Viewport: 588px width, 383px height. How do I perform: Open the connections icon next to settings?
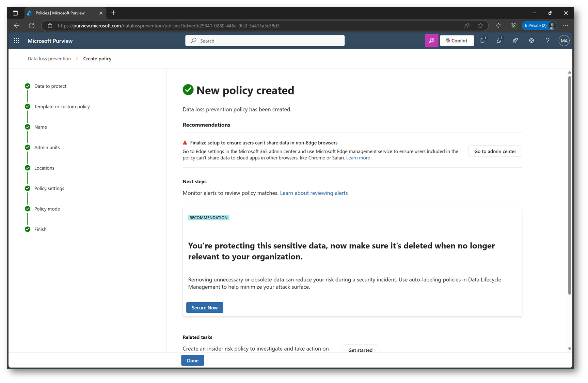[x=515, y=41]
